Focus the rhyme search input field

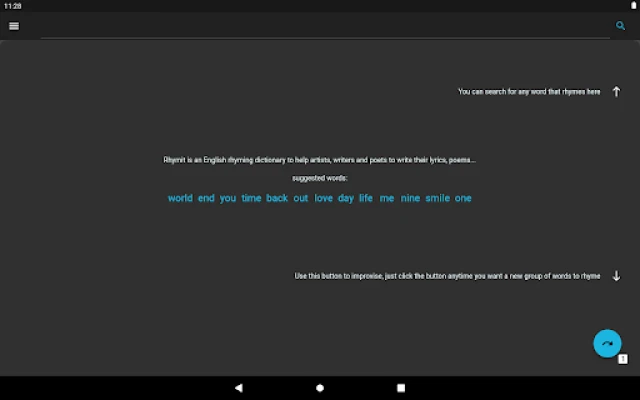tap(325, 27)
